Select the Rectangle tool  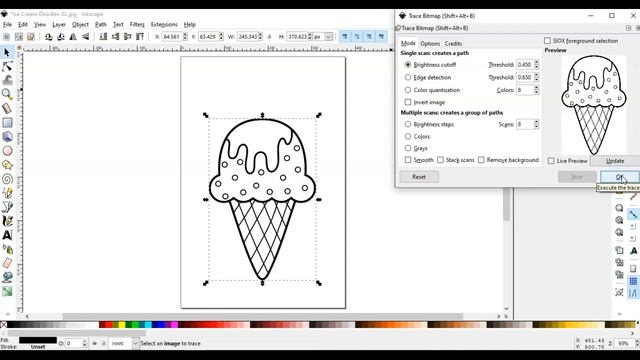pos(7,122)
